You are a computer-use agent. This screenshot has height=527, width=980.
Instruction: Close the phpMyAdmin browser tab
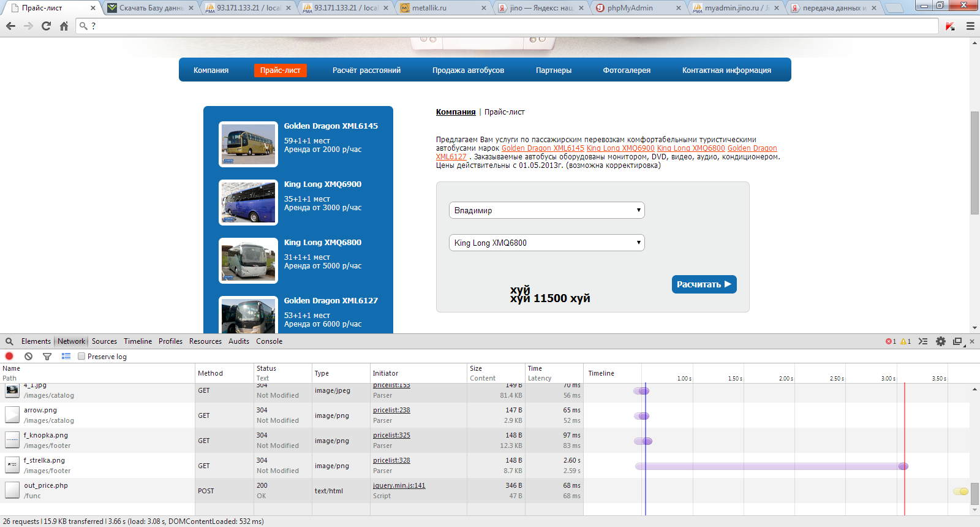pyautogui.click(x=678, y=8)
